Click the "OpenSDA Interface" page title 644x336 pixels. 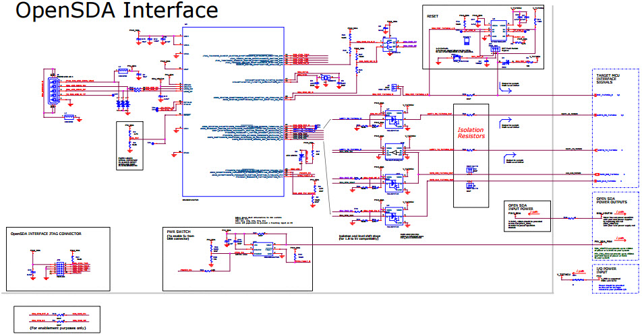116,10
